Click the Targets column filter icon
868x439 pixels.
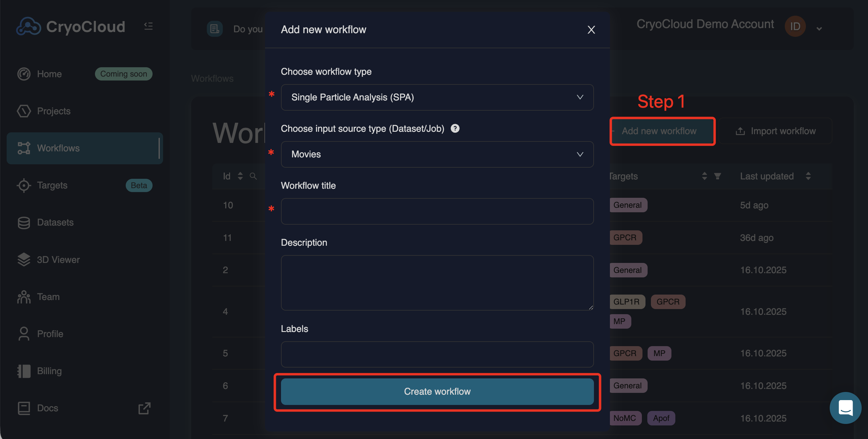[717, 176]
